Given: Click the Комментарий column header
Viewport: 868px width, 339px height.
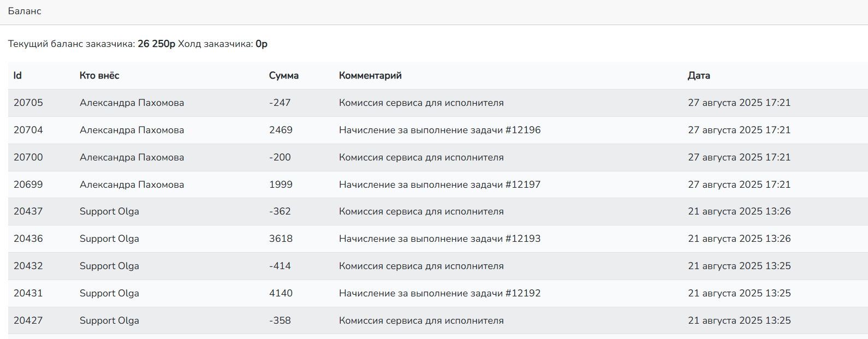Looking at the screenshot, I should pyautogui.click(x=370, y=75).
